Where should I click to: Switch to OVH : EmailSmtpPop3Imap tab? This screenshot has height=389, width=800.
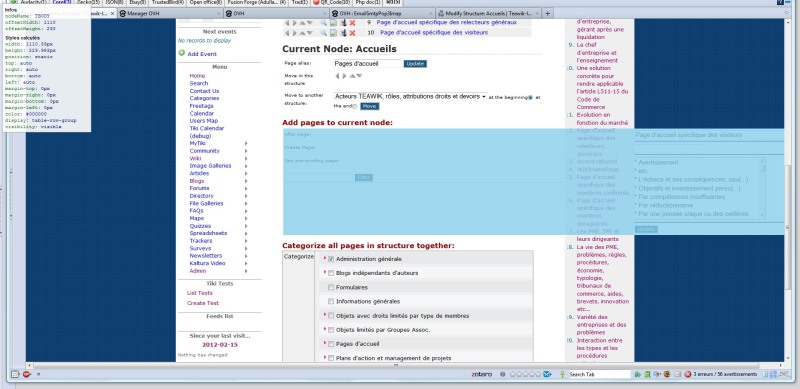pos(383,14)
